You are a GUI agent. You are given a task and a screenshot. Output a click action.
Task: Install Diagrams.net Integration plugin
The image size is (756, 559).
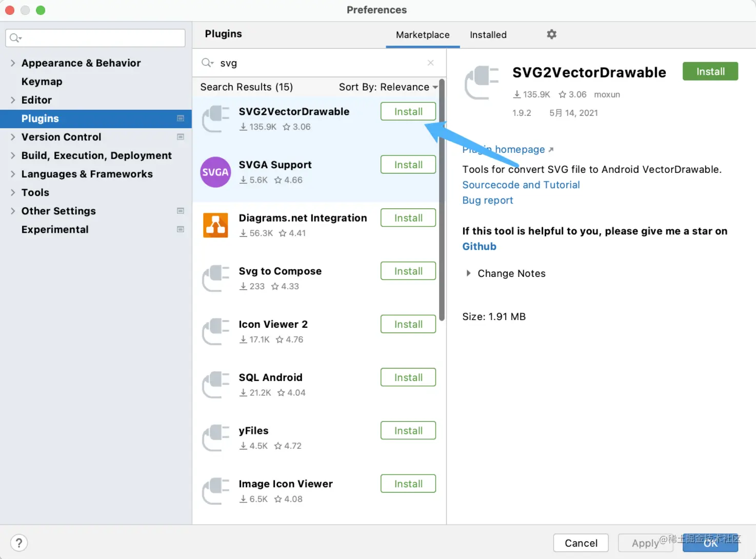pyautogui.click(x=408, y=218)
